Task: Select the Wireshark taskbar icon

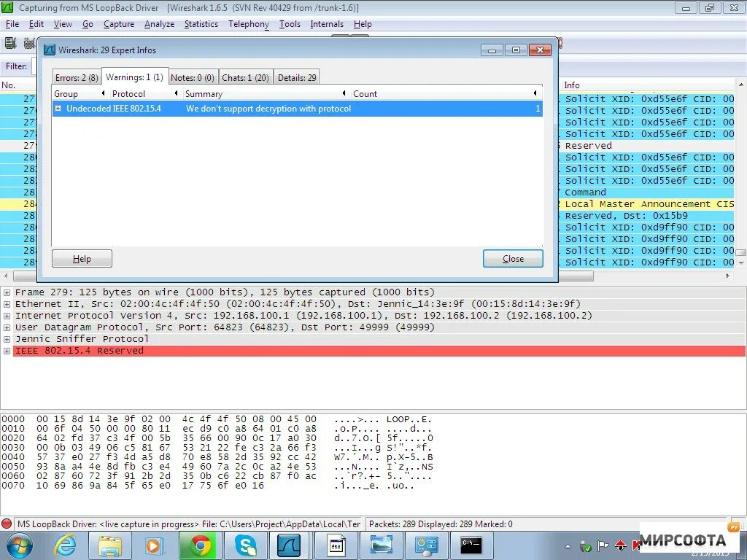Action: (289, 545)
